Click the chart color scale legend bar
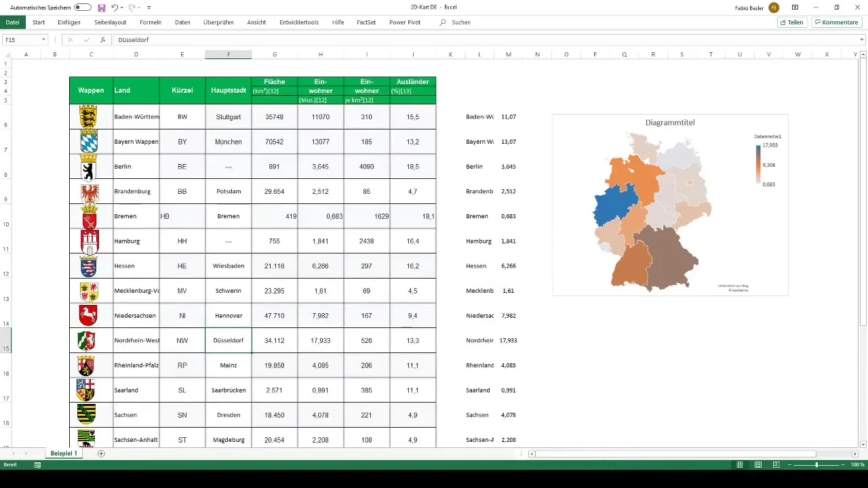Viewport: 868px width, 488px height. point(758,165)
